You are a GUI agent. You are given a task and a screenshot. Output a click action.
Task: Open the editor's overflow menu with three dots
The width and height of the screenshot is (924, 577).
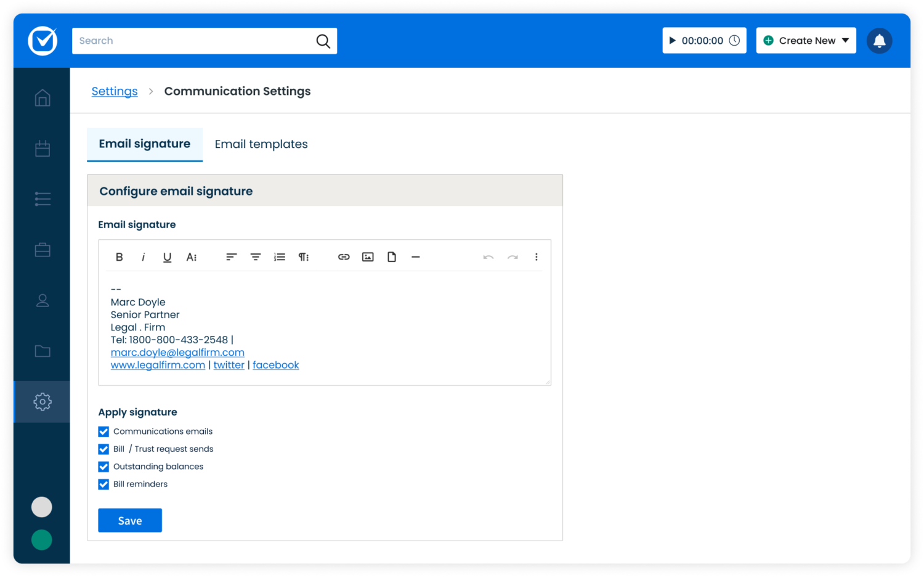tap(536, 257)
